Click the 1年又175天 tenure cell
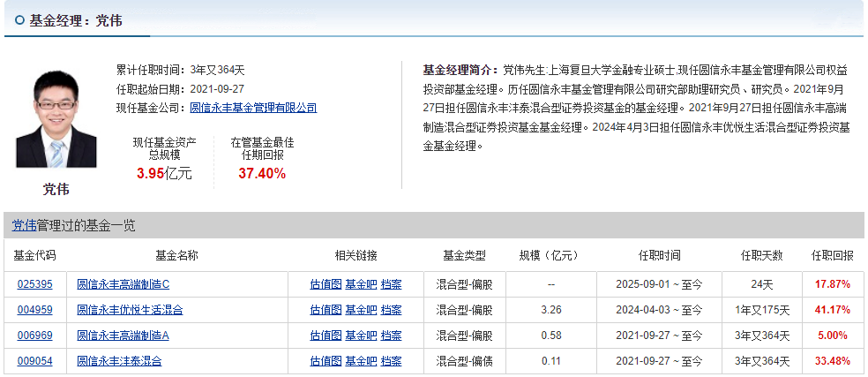This screenshot has width=868, height=377. point(762,310)
